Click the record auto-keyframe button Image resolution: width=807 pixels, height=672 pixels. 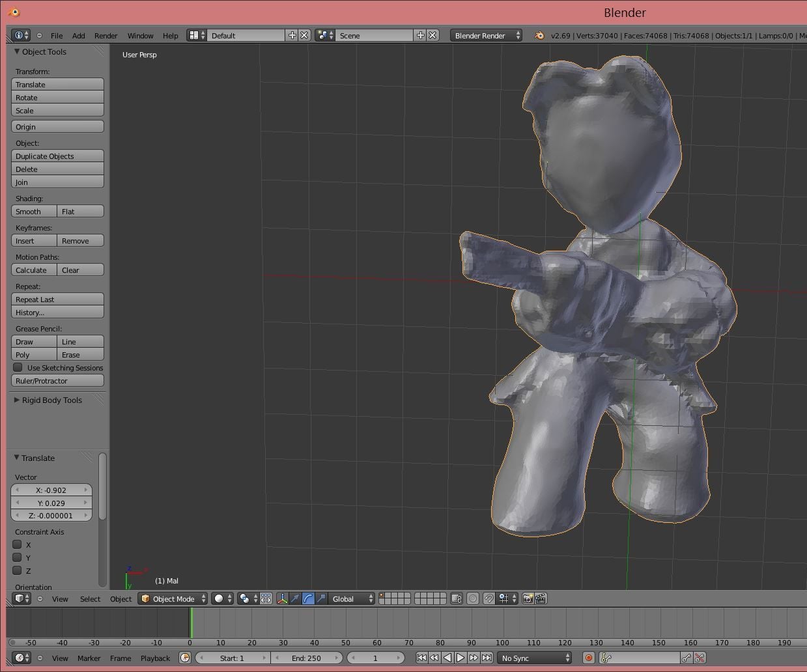[x=589, y=658]
